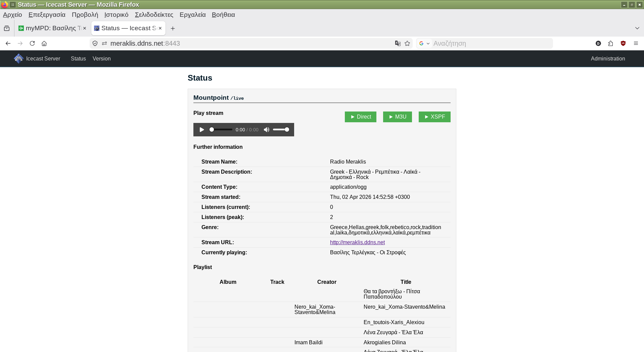Open the uBlock Origin shield icon
This screenshot has height=352, width=644.
623,43
